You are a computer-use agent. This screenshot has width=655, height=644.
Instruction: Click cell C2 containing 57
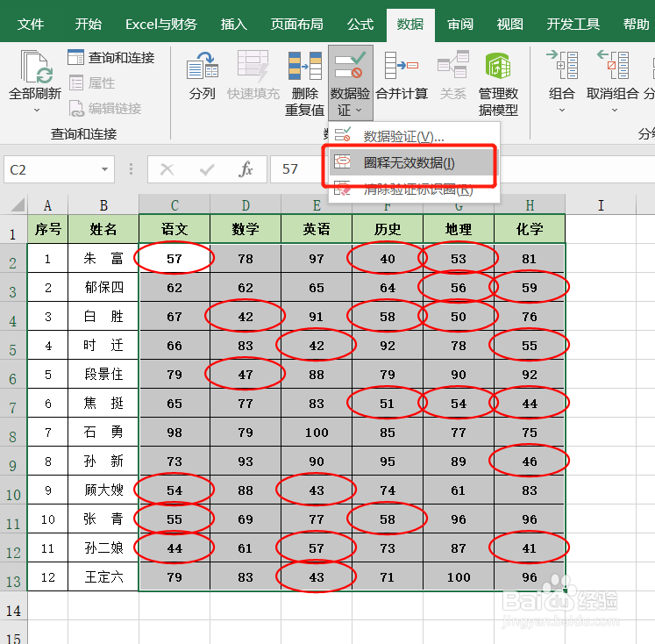pyautogui.click(x=174, y=259)
